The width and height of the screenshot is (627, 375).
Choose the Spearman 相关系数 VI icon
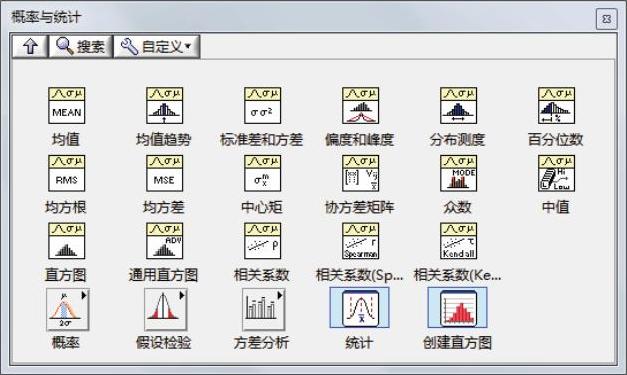pos(360,241)
